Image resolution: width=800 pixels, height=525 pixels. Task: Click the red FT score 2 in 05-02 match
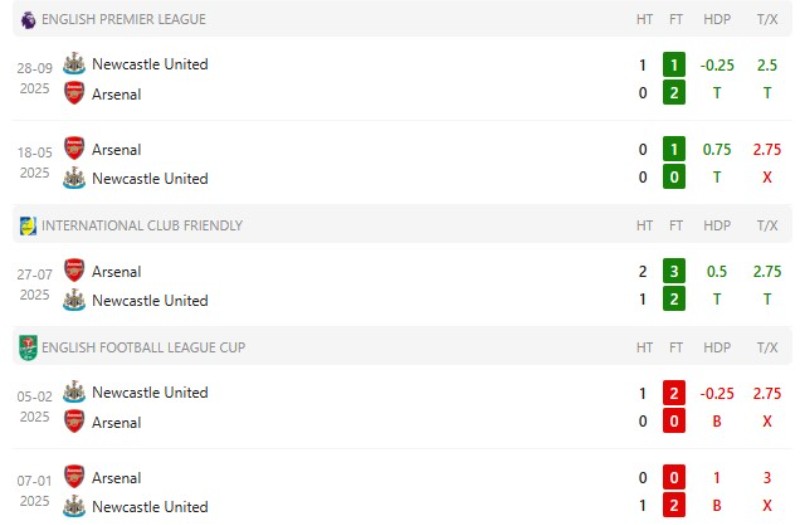click(674, 393)
